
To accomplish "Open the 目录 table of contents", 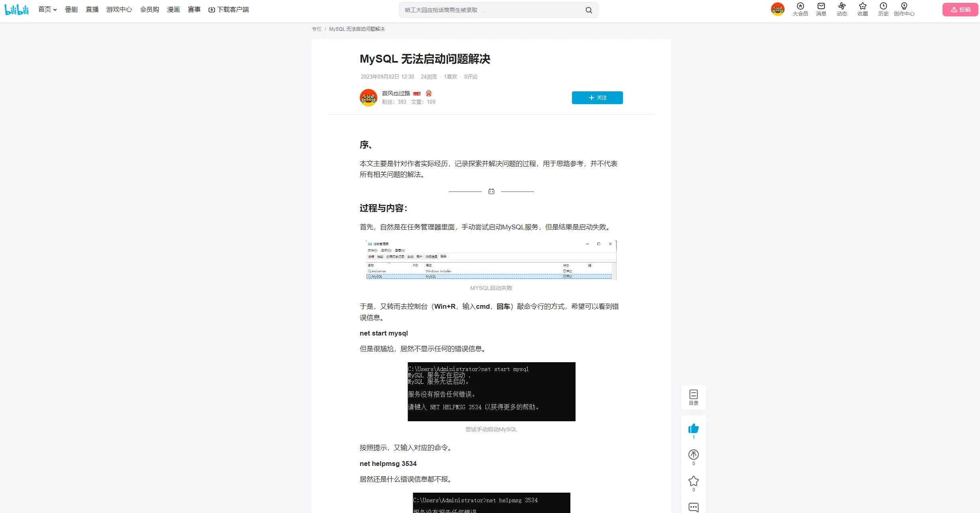I will pos(694,397).
